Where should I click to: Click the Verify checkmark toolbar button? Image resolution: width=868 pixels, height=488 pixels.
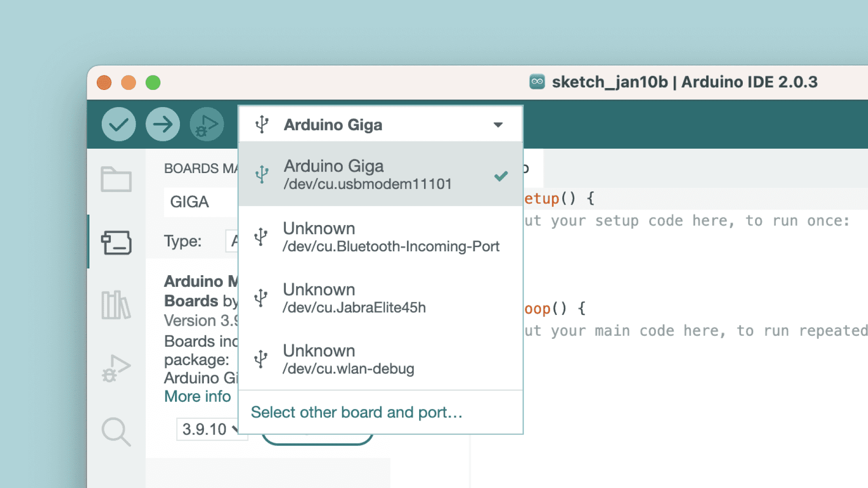(118, 124)
